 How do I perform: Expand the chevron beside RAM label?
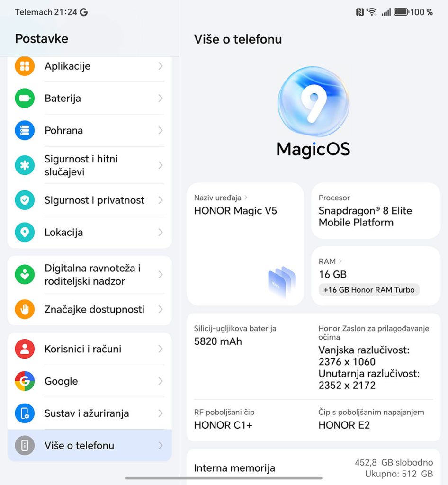(340, 261)
